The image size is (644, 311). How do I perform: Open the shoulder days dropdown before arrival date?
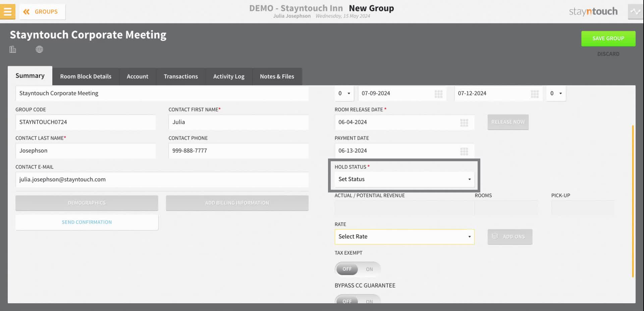coord(344,93)
